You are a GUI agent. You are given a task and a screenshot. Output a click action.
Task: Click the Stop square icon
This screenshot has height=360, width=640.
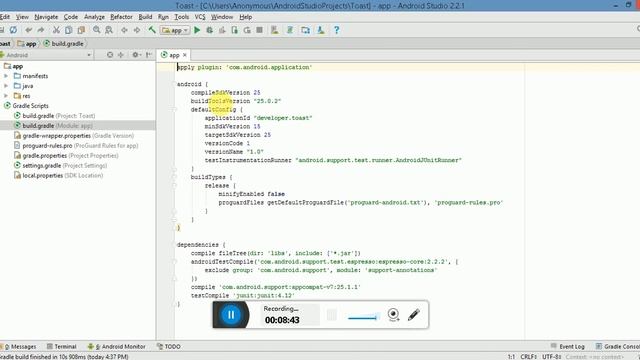259,30
